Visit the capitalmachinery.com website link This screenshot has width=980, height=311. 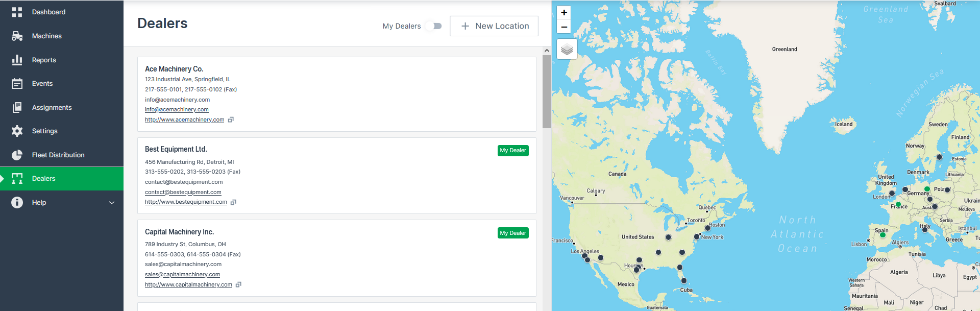click(188, 285)
